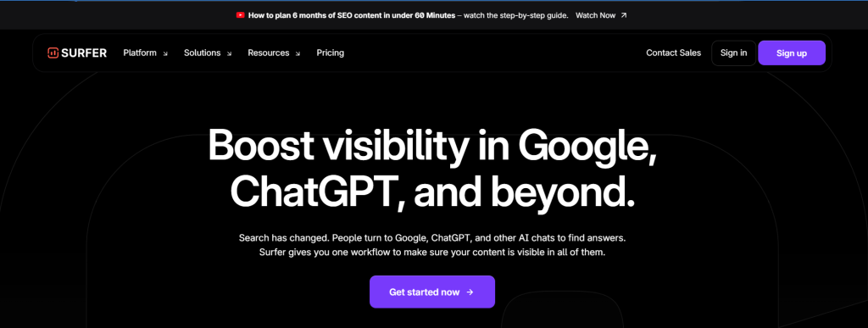Click the Search has changed paragraph

(x=432, y=246)
